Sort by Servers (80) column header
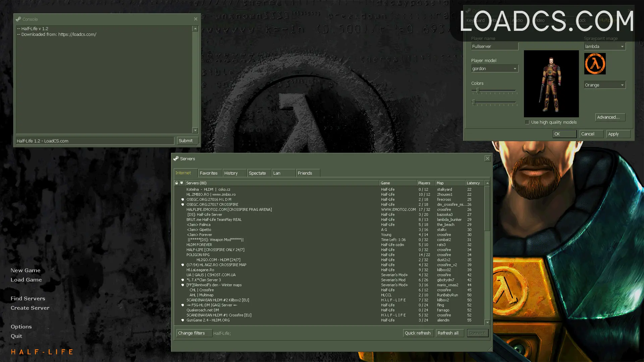 click(282, 183)
